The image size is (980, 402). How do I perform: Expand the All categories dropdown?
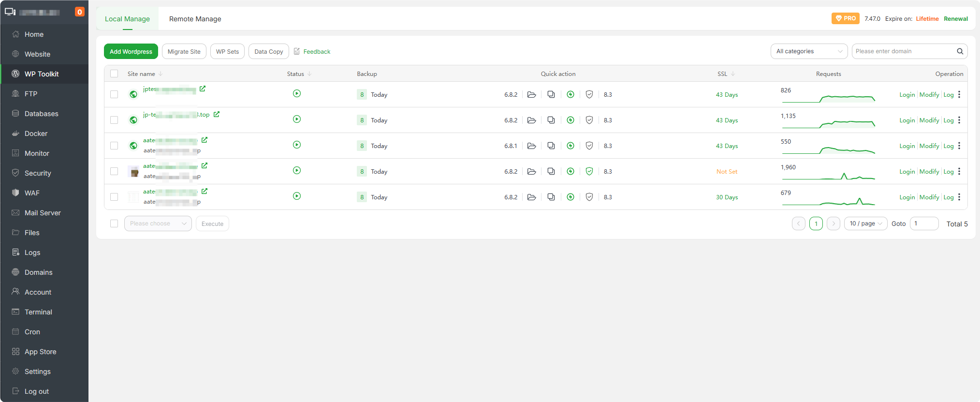coord(809,51)
